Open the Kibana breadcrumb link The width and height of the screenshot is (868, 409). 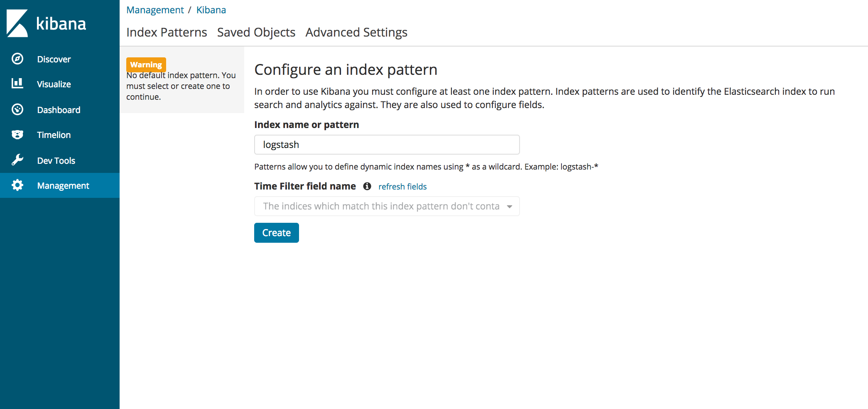pos(211,10)
